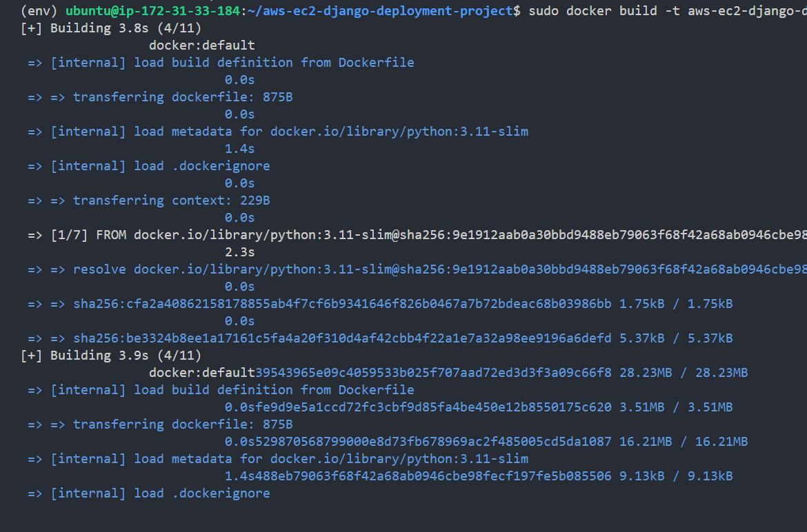Select the Building 3.8s (4/11) status line
807x532 pixels.
click(x=111, y=28)
